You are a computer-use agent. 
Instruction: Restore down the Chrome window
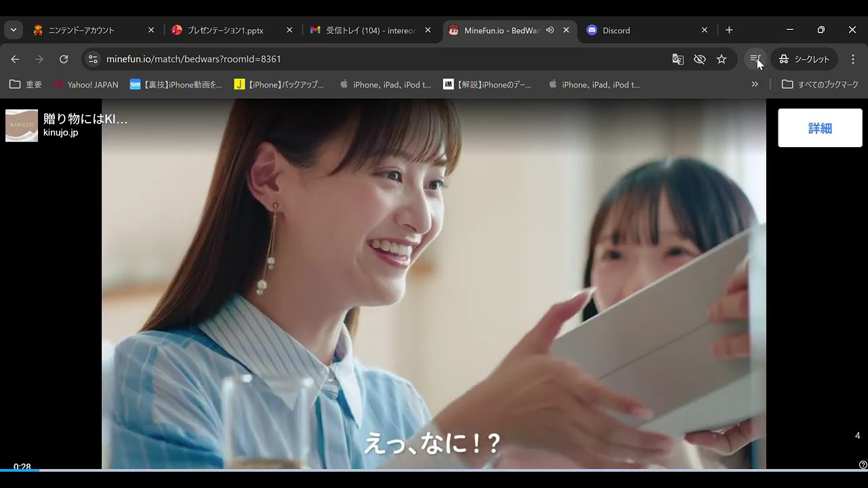[x=821, y=30]
